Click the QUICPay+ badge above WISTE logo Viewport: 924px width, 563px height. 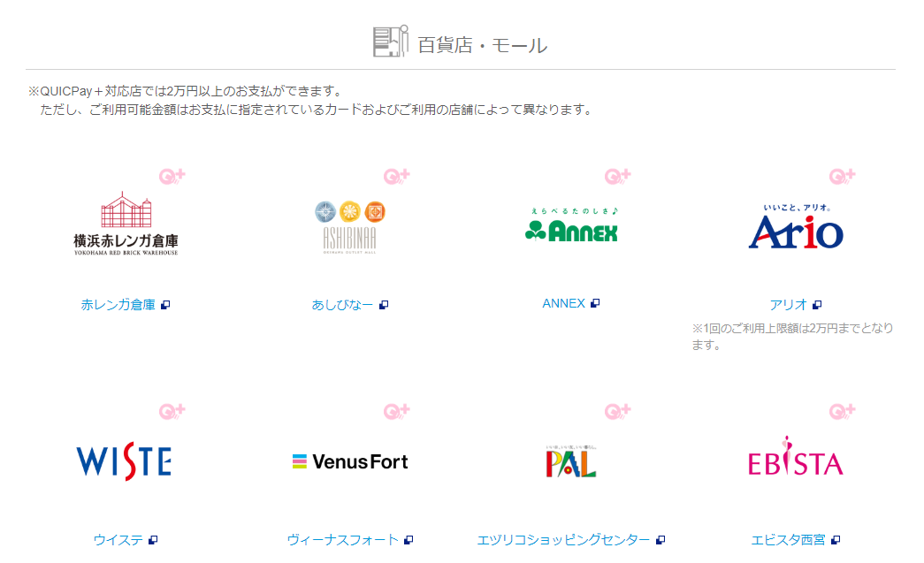click(172, 412)
